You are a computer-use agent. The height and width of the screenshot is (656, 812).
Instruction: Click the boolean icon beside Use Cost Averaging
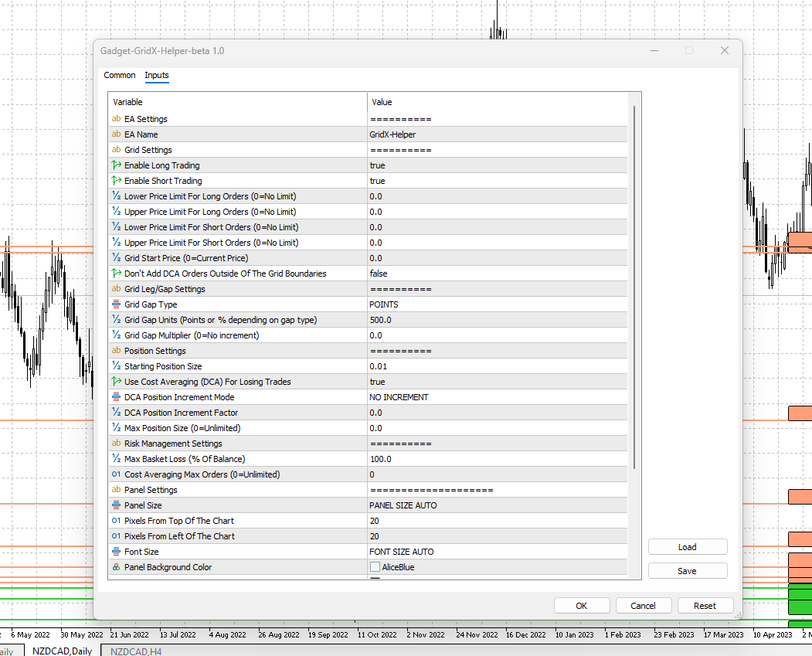click(x=117, y=382)
